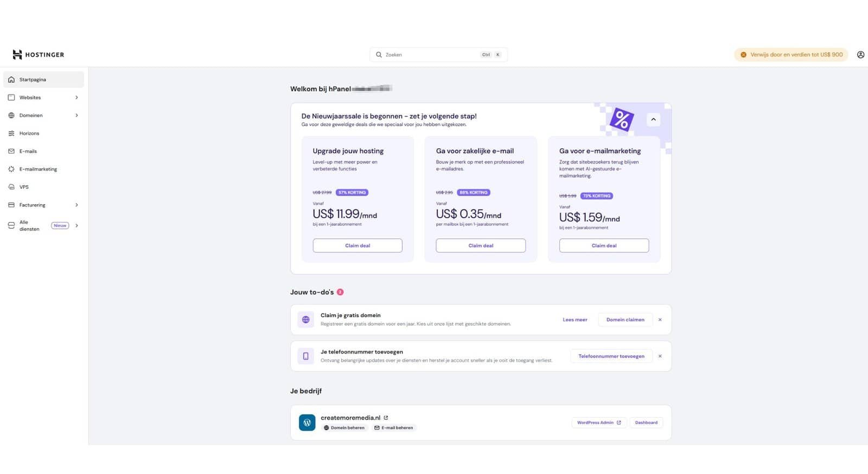The width and height of the screenshot is (868, 474).
Task: Open the Dashboard button for createmoremedia.nl
Action: tap(646, 422)
